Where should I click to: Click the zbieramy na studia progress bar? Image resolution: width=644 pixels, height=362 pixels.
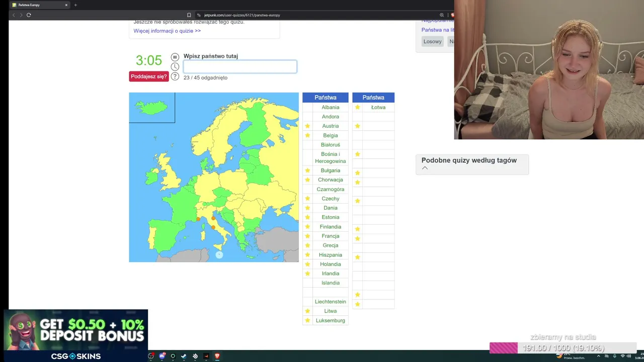562,348
